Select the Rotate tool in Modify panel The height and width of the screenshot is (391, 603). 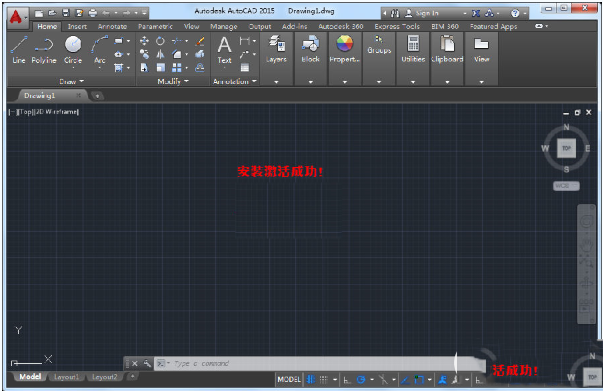(160, 41)
